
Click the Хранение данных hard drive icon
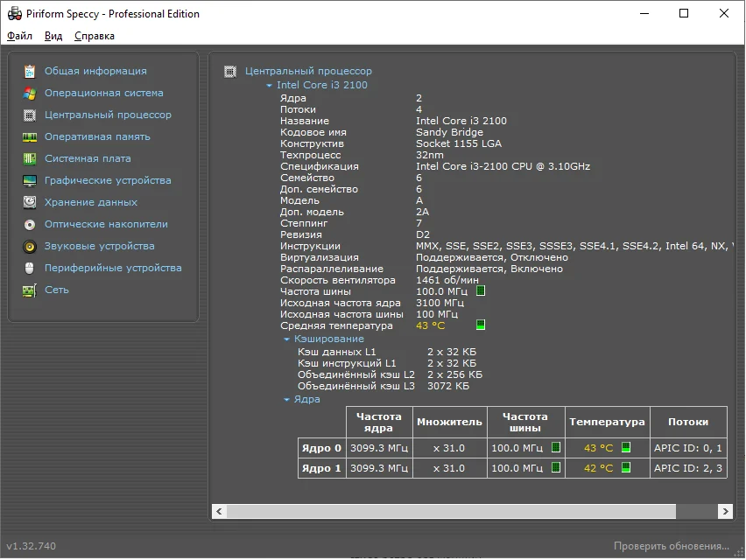point(30,202)
